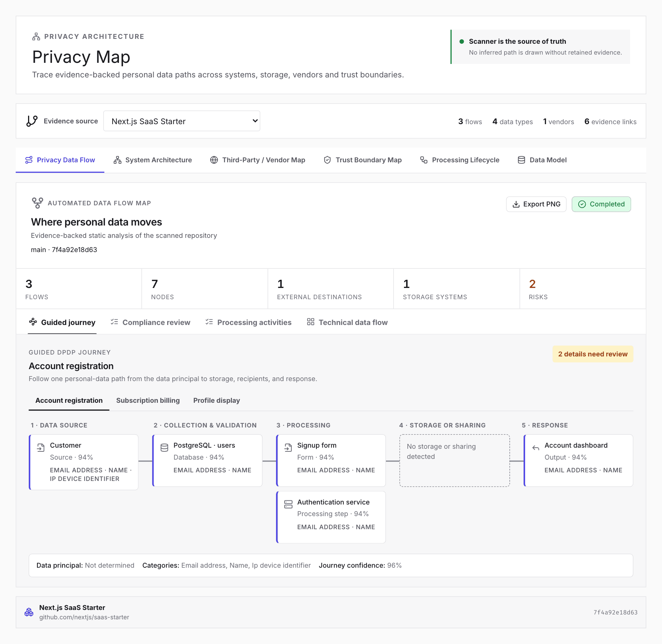Click the Data Model database icon
The image size is (662, 644).
[x=521, y=160]
